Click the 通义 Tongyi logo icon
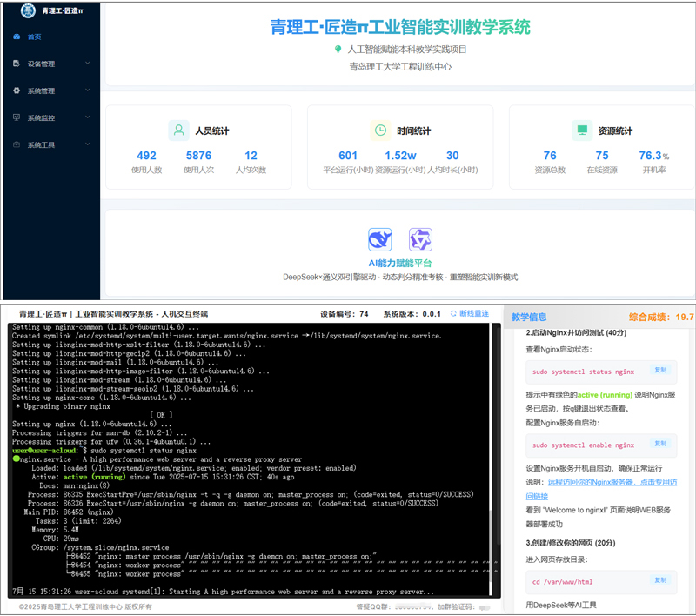 pyautogui.click(x=421, y=239)
